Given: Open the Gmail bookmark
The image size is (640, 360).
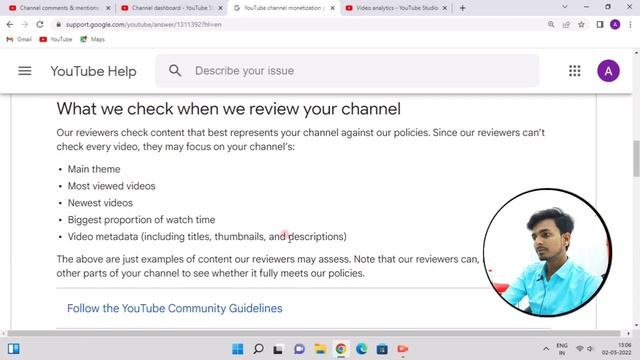Looking at the screenshot, I should (x=19, y=39).
